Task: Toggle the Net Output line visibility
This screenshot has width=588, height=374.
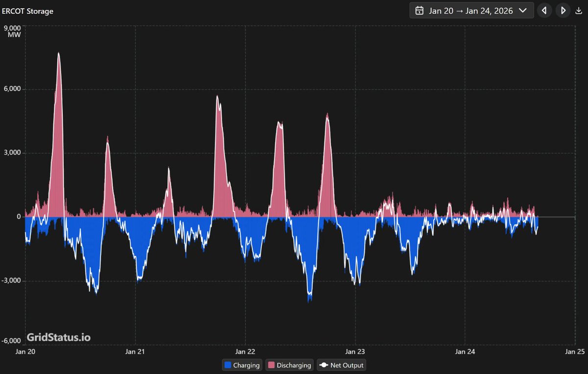Action: point(342,365)
